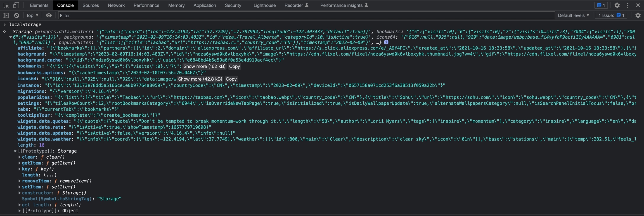644x216 pixels.
Task: Click Show more (162 kB) for bookmarks
Action: pyautogui.click(x=204, y=66)
